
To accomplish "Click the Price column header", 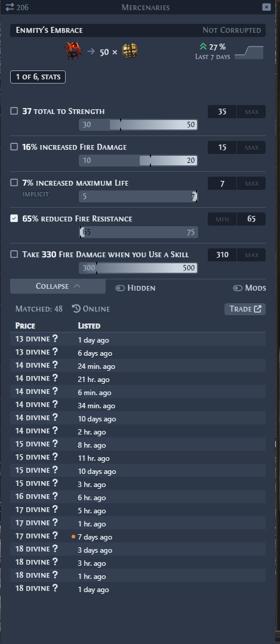I will pyautogui.click(x=25, y=326).
